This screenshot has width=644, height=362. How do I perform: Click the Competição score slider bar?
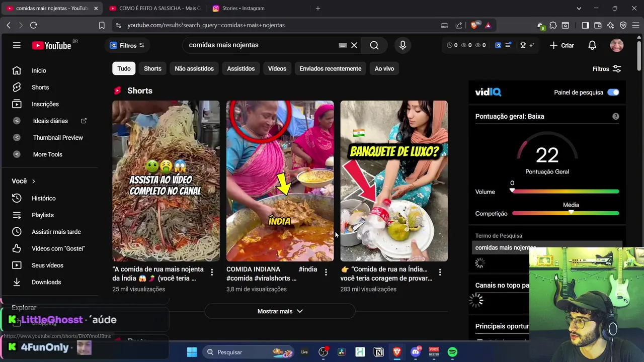pos(566,213)
